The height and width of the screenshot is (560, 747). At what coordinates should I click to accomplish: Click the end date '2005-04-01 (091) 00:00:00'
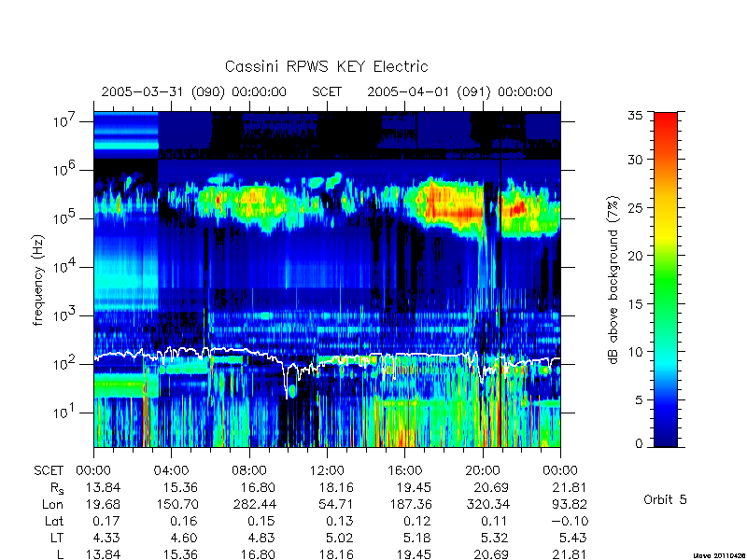[x=459, y=91]
